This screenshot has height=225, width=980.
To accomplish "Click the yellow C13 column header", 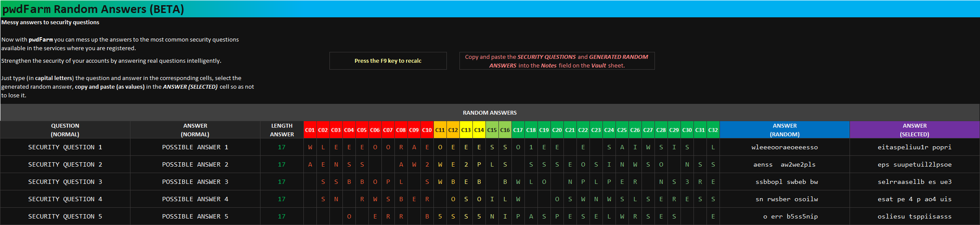I will click(466, 130).
